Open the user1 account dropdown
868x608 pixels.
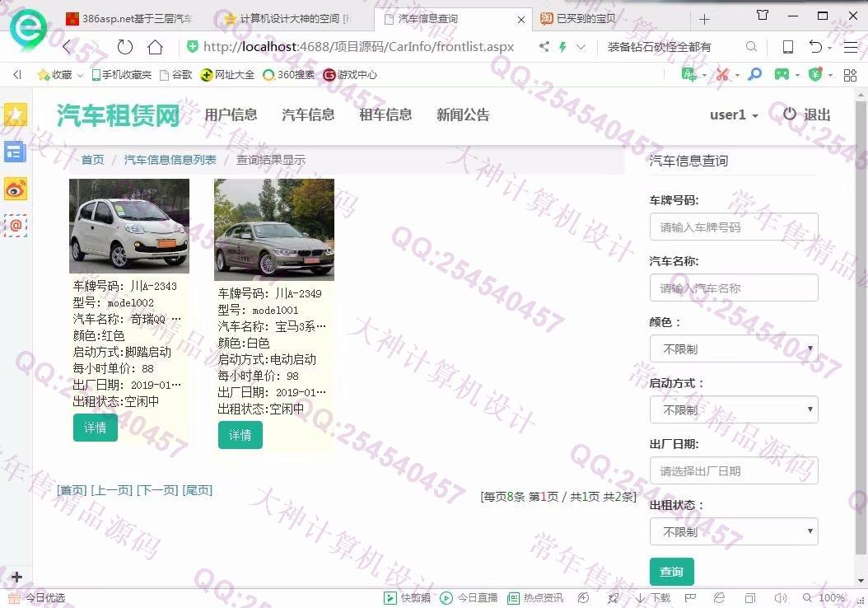734,115
